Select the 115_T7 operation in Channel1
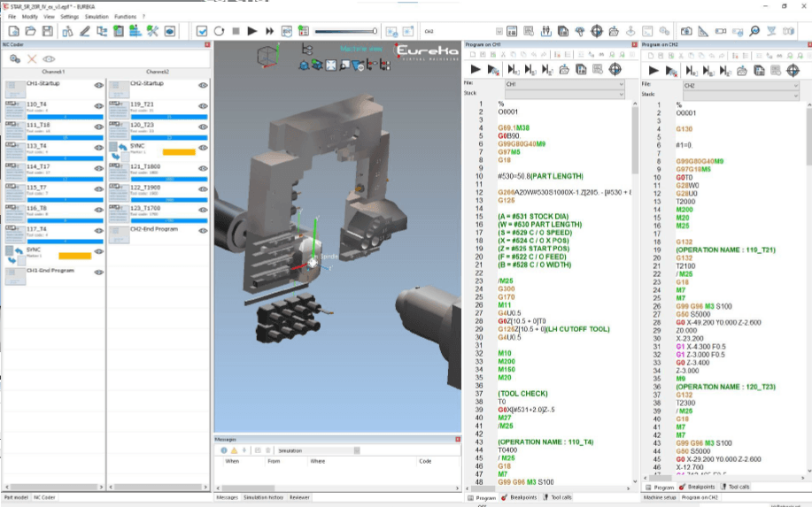Viewport: 812px width, 507px height. pos(54,193)
